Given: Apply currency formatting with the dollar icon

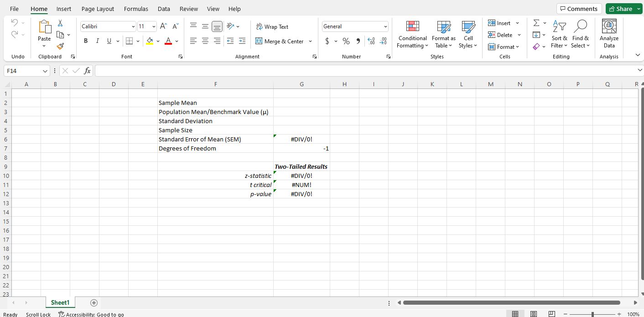Looking at the screenshot, I should point(327,41).
